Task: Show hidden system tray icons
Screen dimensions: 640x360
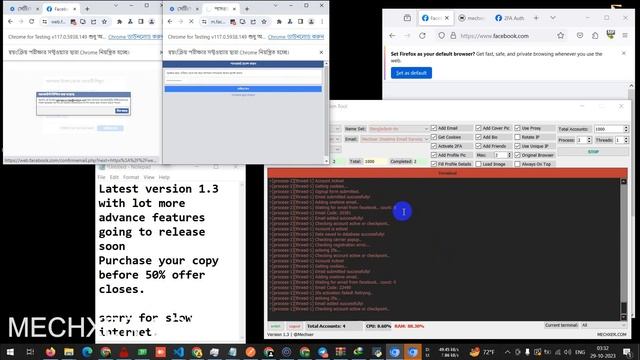Action: point(507,352)
